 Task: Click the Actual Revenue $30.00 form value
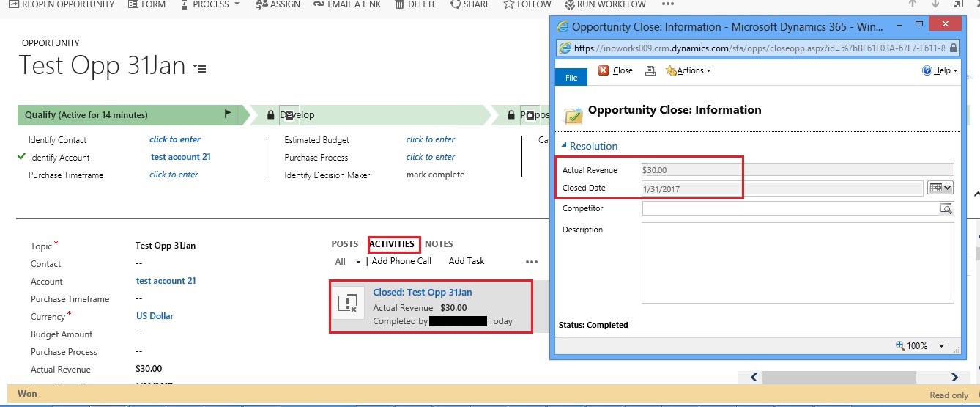(149, 369)
